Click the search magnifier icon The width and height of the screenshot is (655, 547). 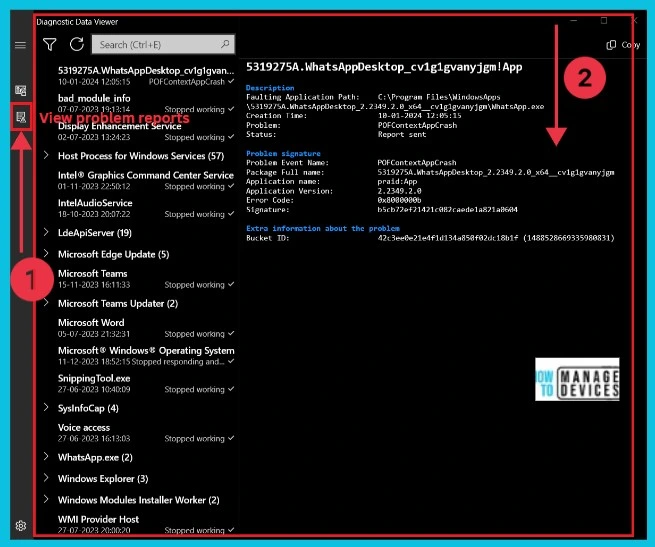[x=225, y=44]
